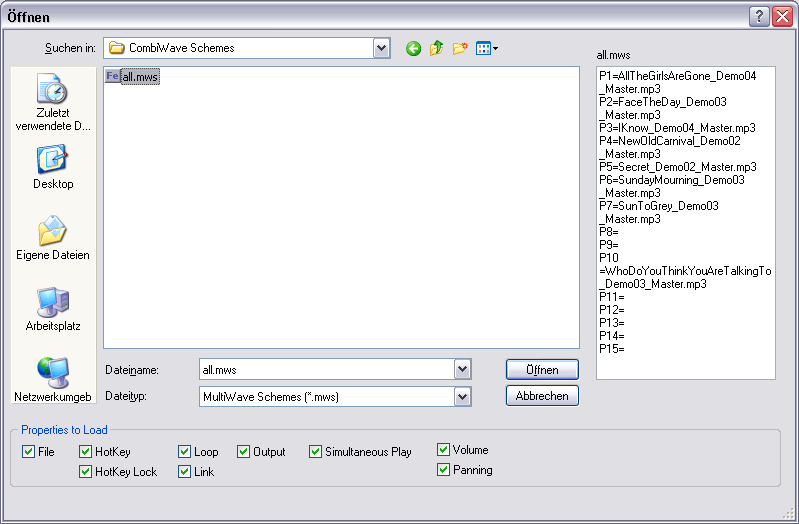Select the all.mws file in list
The image size is (799, 524).
[x=139, y=77]
